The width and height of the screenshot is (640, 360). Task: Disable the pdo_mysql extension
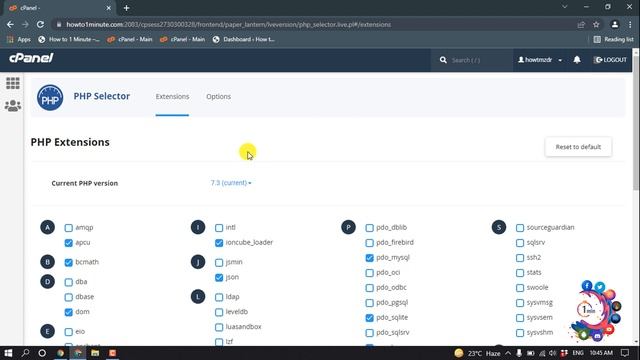coord(369,258)
